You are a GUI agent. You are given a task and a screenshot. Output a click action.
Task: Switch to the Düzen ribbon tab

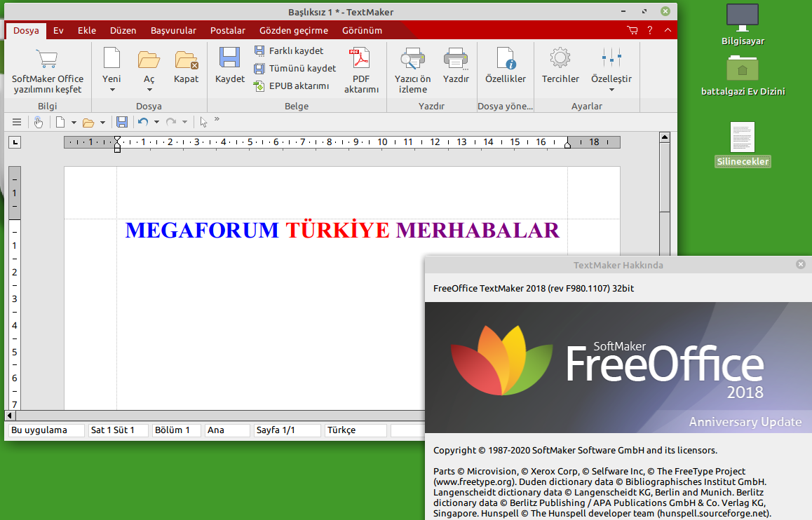[x=123, y=31]
